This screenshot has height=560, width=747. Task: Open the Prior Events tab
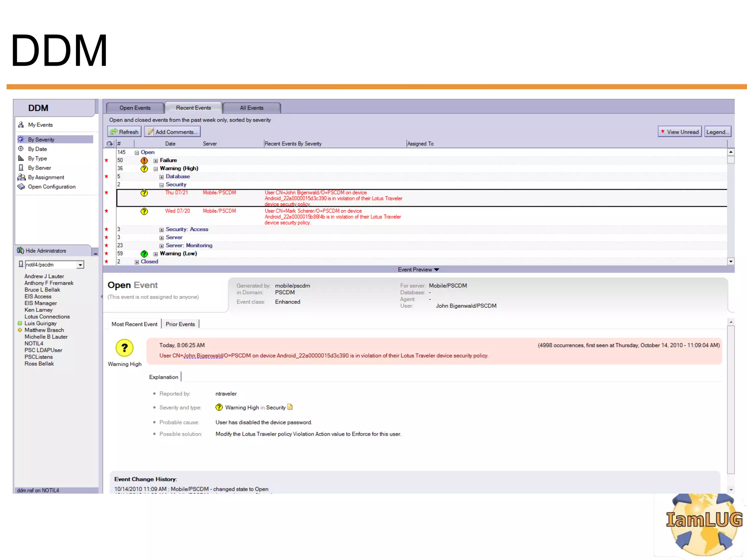click(180, 324)
